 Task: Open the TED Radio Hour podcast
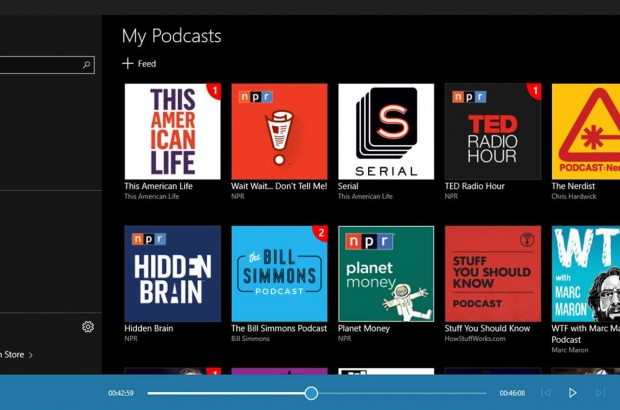point(493,131)
